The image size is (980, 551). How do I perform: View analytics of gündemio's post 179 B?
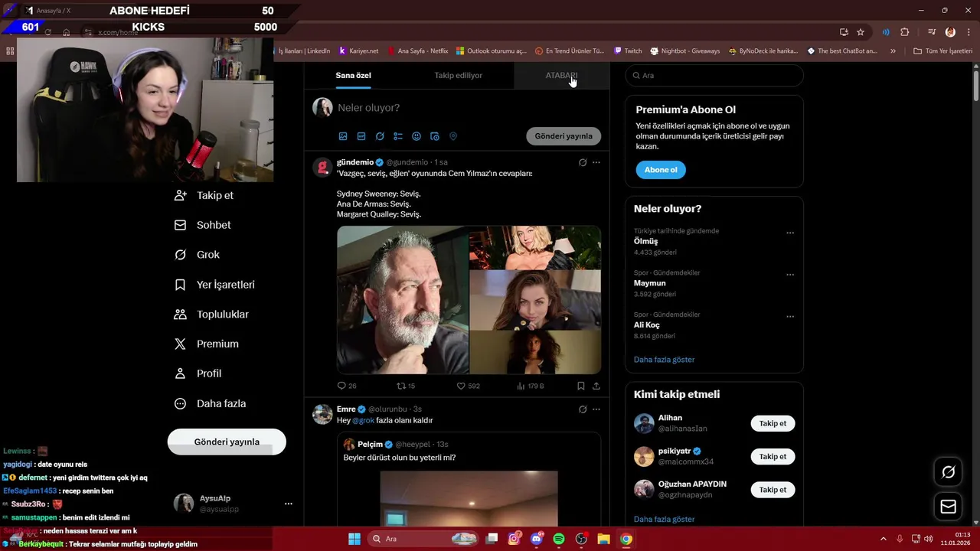pyautogui.click(x=530, y=386)
